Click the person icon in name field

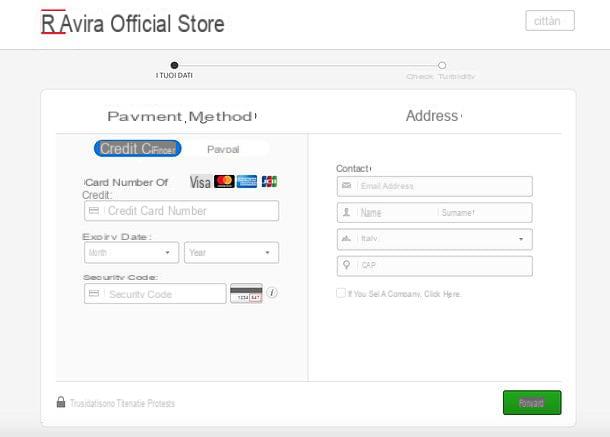346,212
